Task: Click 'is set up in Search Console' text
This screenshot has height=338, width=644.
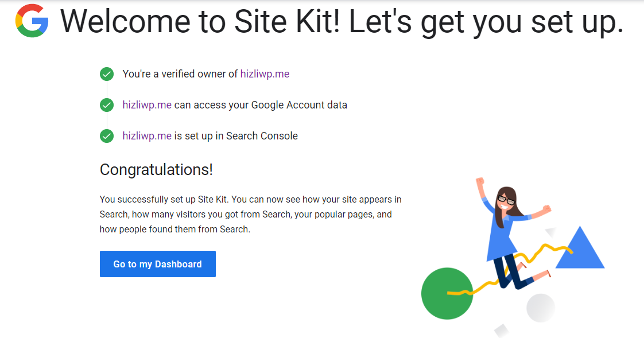Action: pos(236,136)
